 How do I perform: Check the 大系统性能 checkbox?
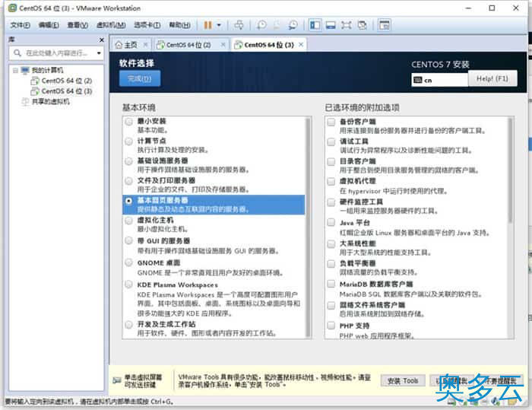(x=331, y=243)
